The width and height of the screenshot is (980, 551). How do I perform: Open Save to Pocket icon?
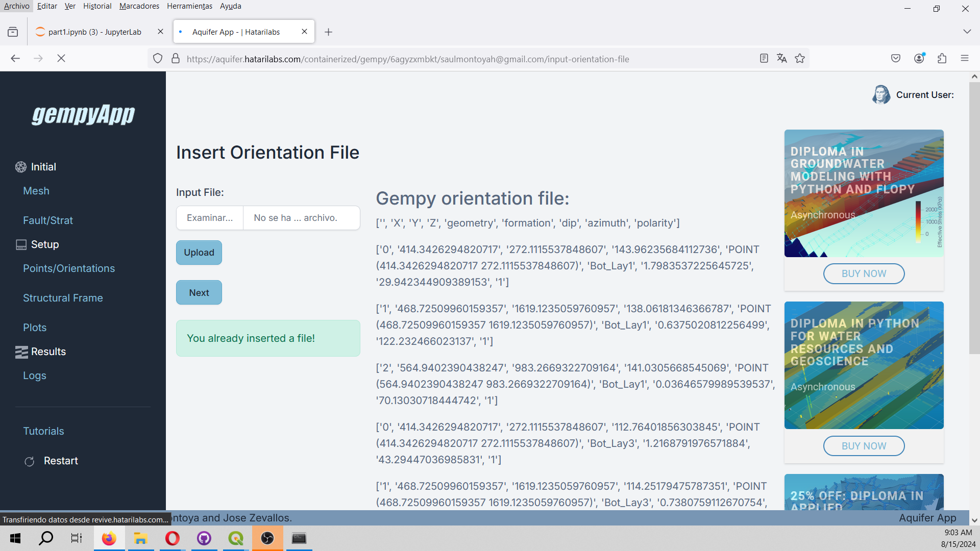pos(896,59)
